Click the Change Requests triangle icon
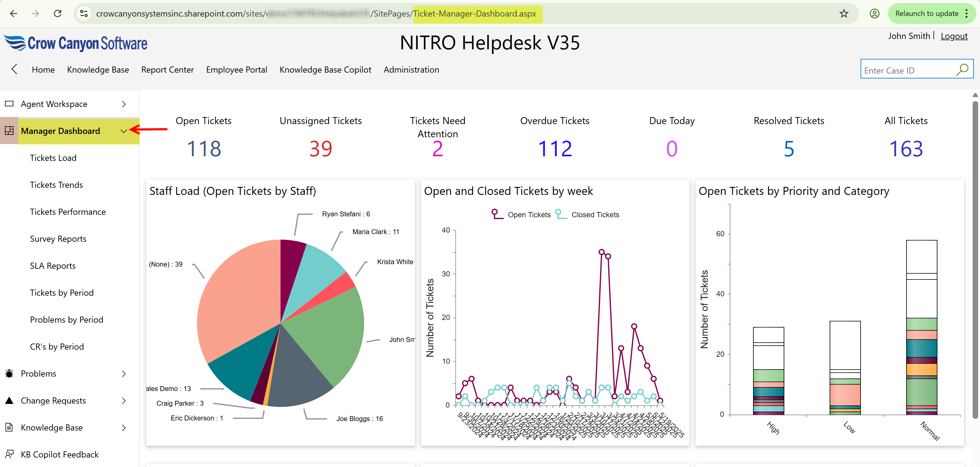980x467 pixels. (x=9, y=401)
